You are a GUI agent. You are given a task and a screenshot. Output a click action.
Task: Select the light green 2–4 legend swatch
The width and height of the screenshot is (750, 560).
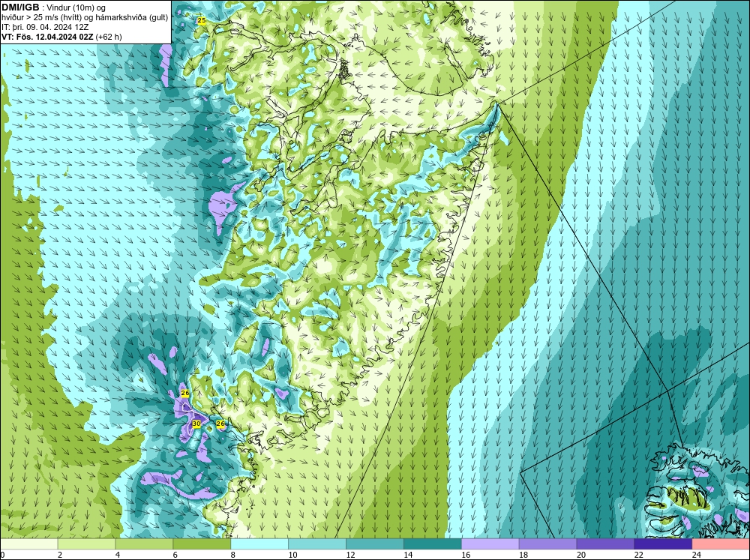tap(86, 544)
